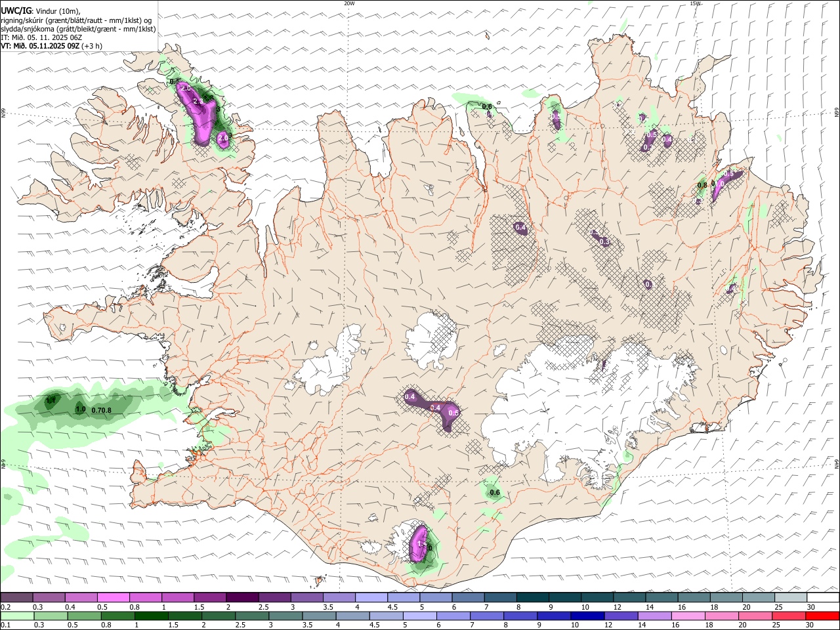Pick the light pink 16–18 swatch, lower legend
This screenshot has height=630, width=840.
(x=688, y=616)
